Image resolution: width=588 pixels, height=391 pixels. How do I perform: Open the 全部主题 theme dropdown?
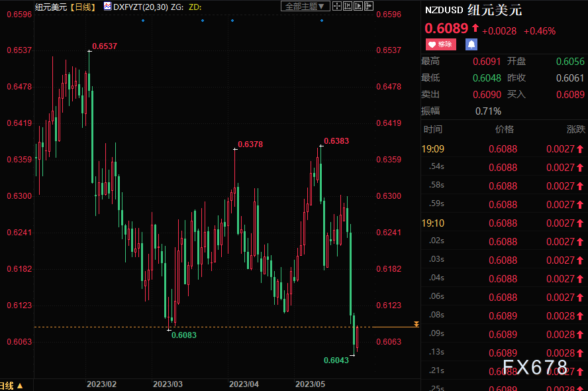[x=305, y=6]
